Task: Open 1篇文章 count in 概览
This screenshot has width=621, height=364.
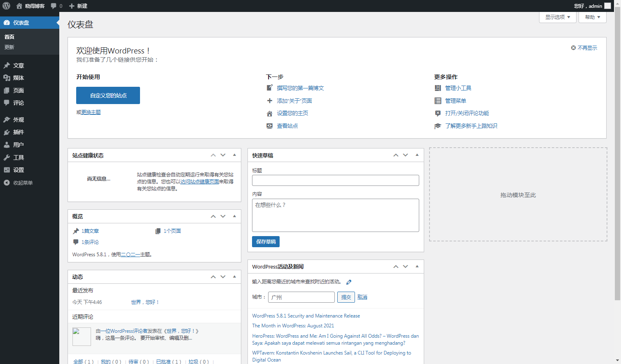Action: (x=90, y=231)
